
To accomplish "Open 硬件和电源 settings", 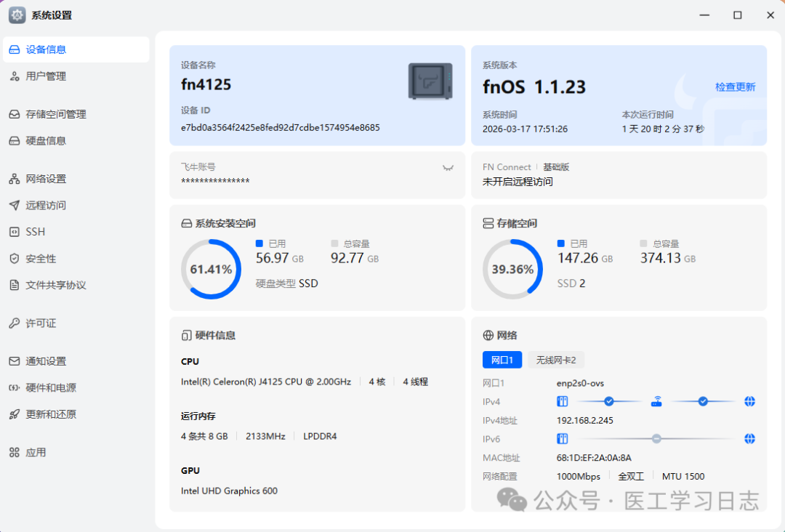I will (51, 388).
